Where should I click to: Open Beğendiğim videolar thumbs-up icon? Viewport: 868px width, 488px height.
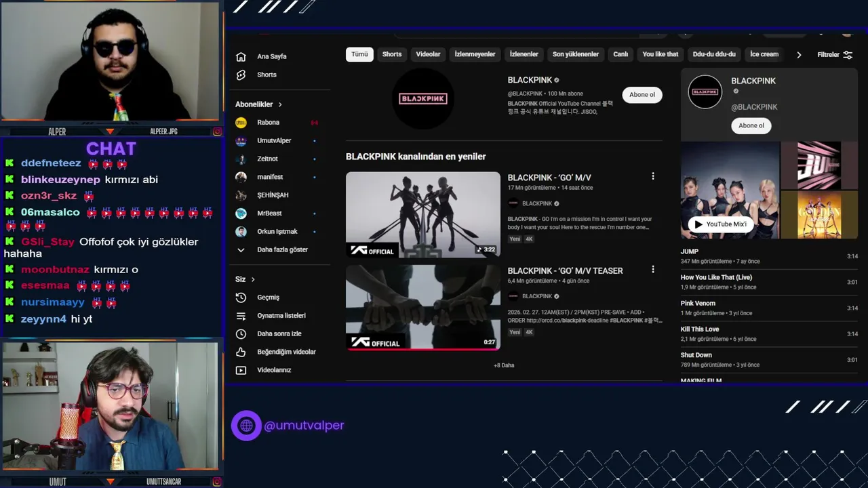241,352
